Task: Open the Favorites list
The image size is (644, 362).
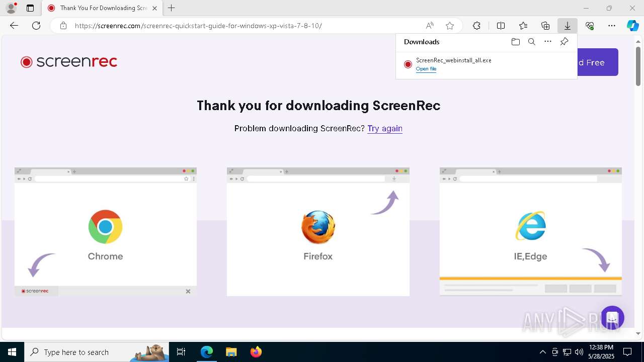Action: coord(523,26)
